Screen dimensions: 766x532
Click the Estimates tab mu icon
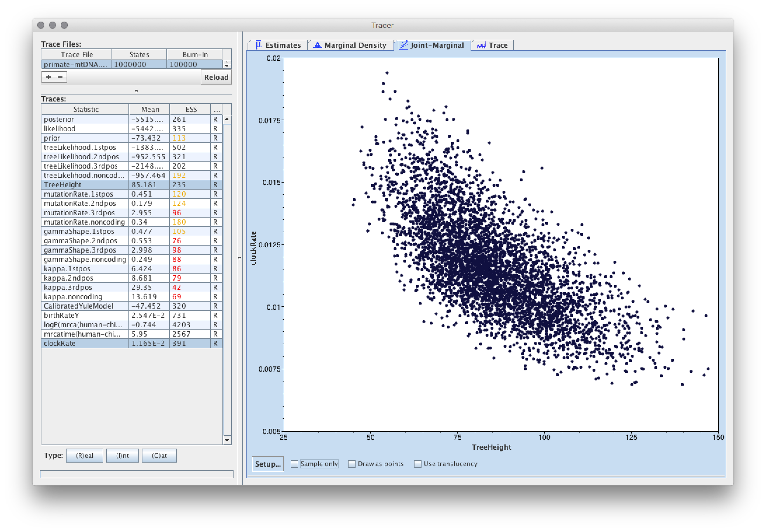(258, 45)
